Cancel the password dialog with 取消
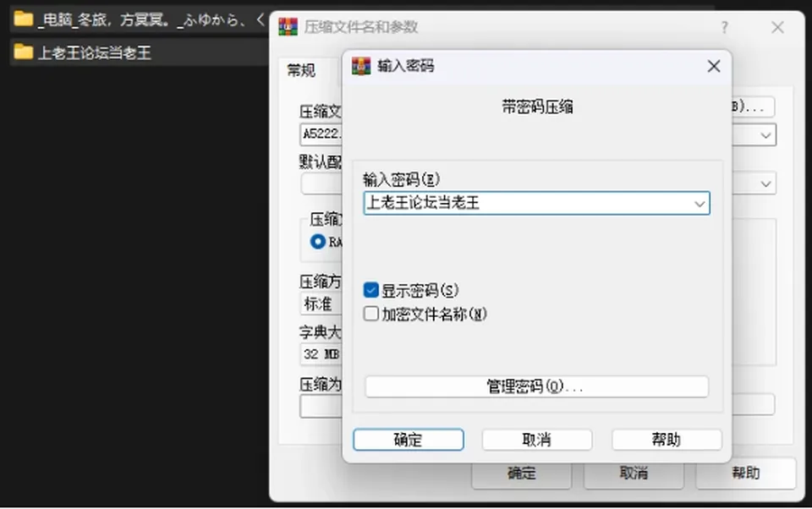Image resolution: width=812 pixels, height=509 pixels. point(537,440)
